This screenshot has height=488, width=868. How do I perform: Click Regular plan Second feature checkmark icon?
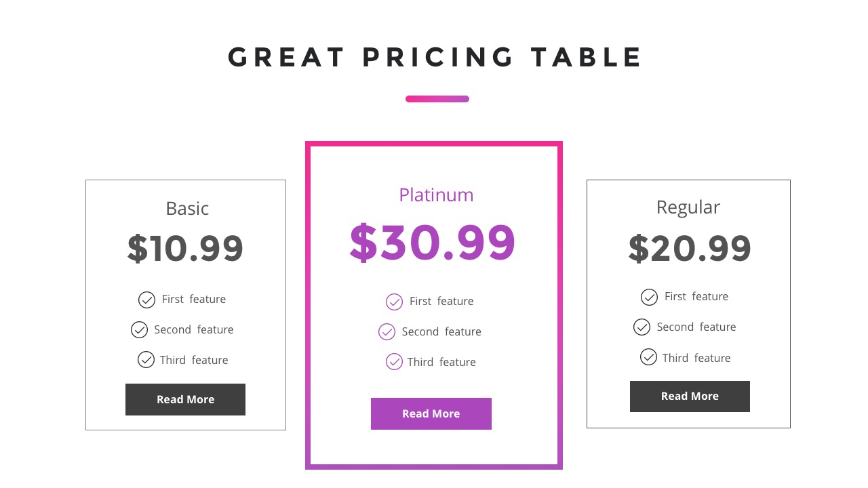click(x=642, y=327)
